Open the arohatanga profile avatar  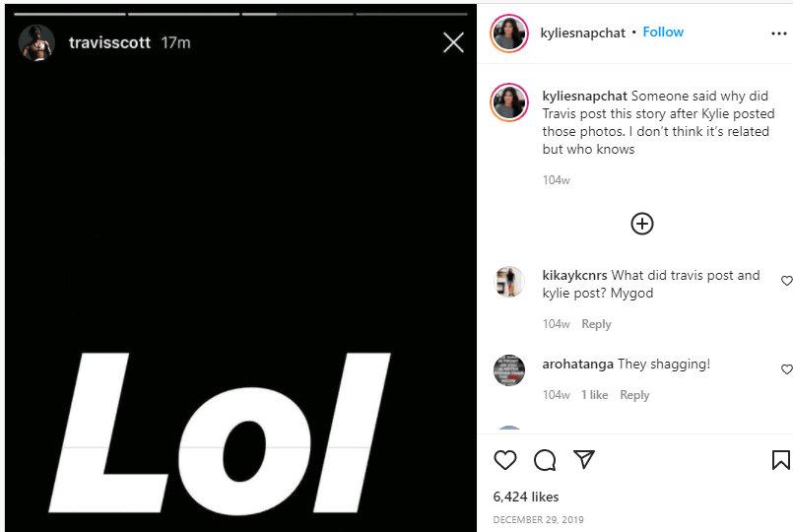click(x=509, y=370)
